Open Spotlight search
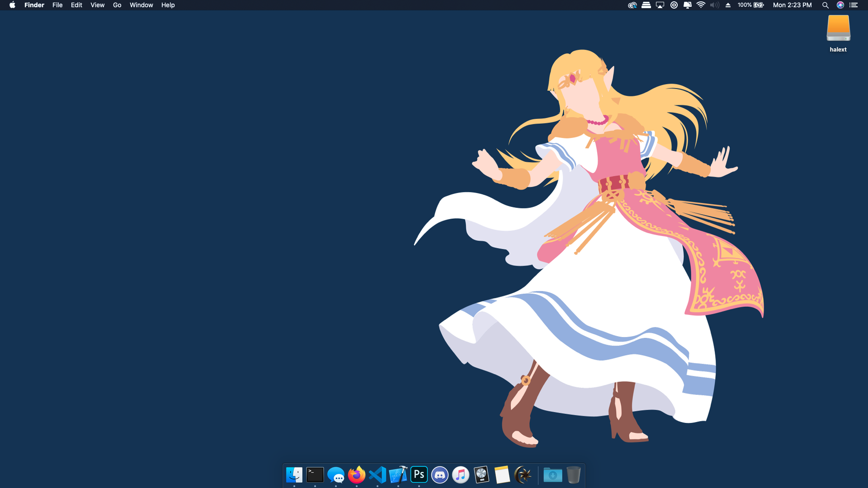This screenshot has height=488, width=868. (826, 5)
